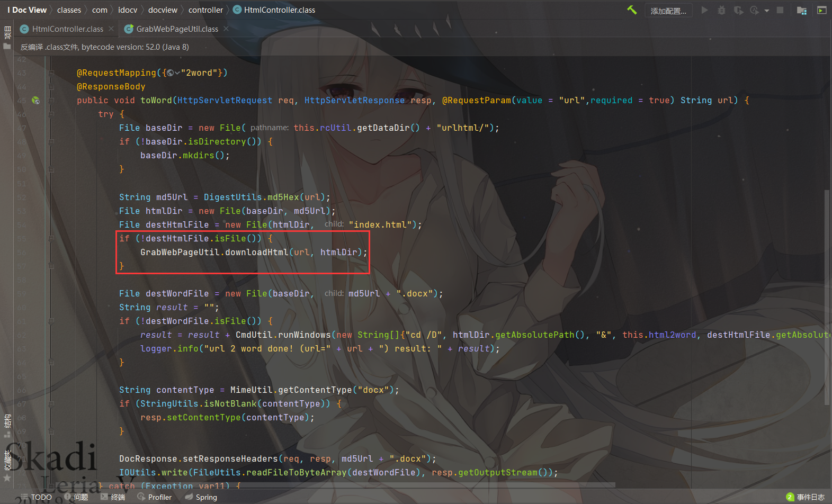Close the GrabWebPageUtil.class tab
This screenshot has width=832, height=504.
coord(226,29)
